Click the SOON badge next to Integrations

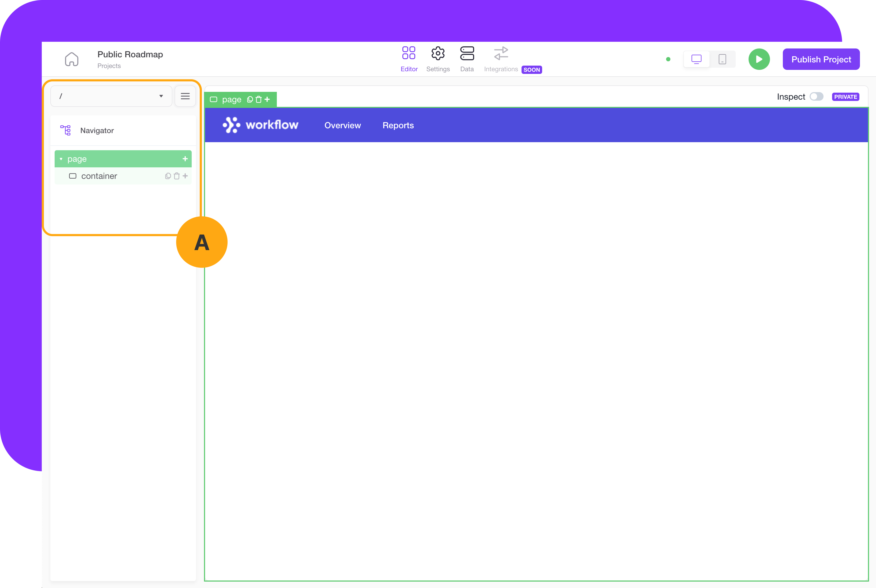click(531, 70)
